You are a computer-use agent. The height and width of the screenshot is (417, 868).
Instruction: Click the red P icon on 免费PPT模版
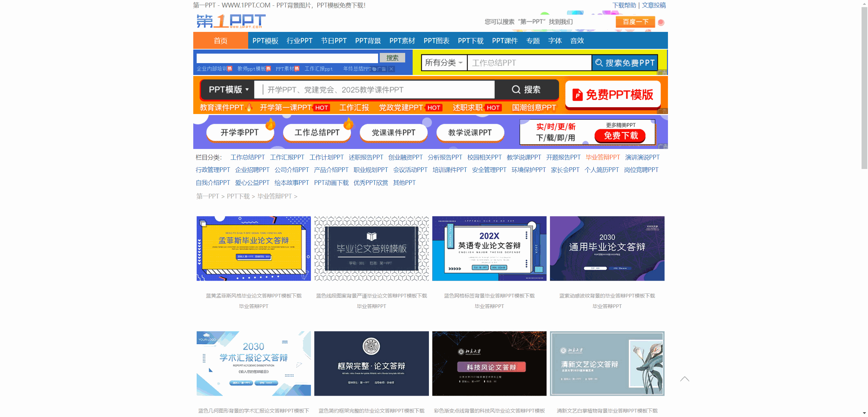577,95
